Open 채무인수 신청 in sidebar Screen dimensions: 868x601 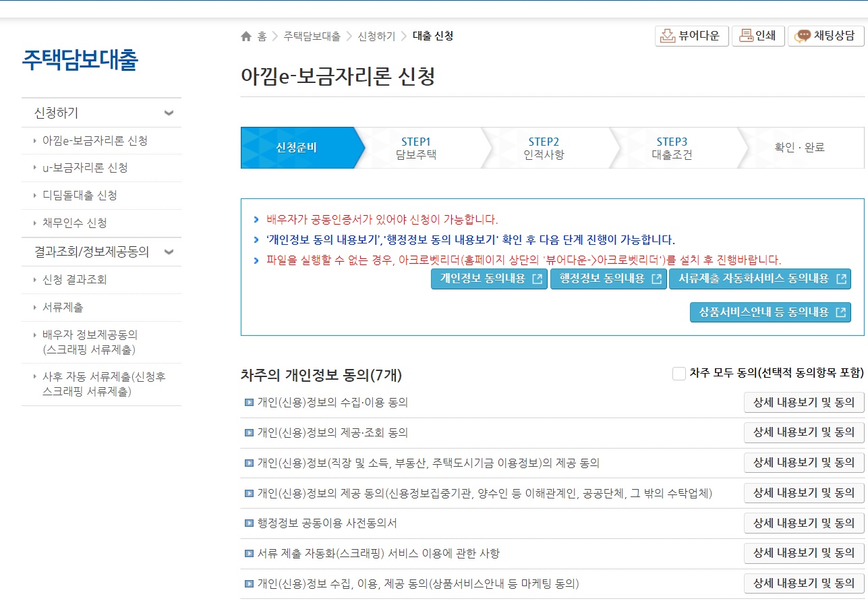(74, 223)
